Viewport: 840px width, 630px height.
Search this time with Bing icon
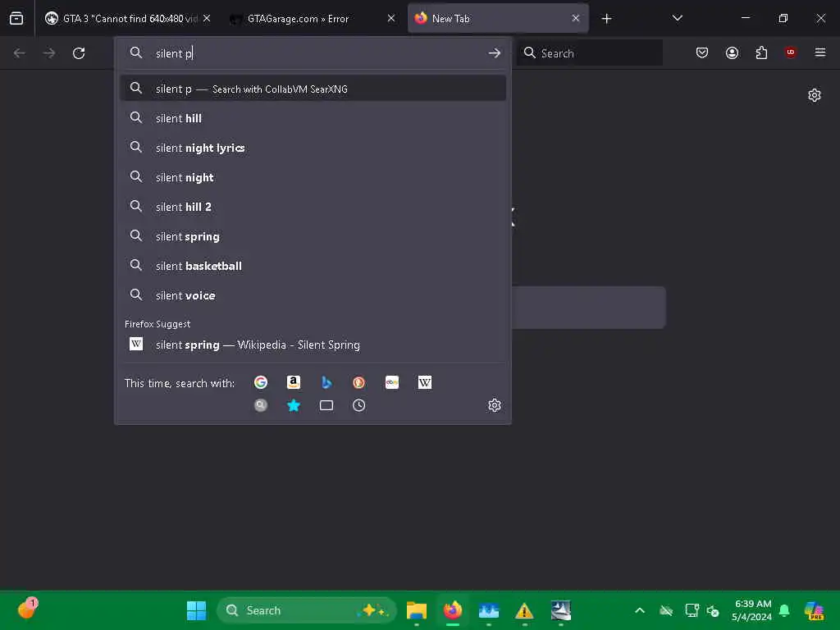tap(326, 382)
